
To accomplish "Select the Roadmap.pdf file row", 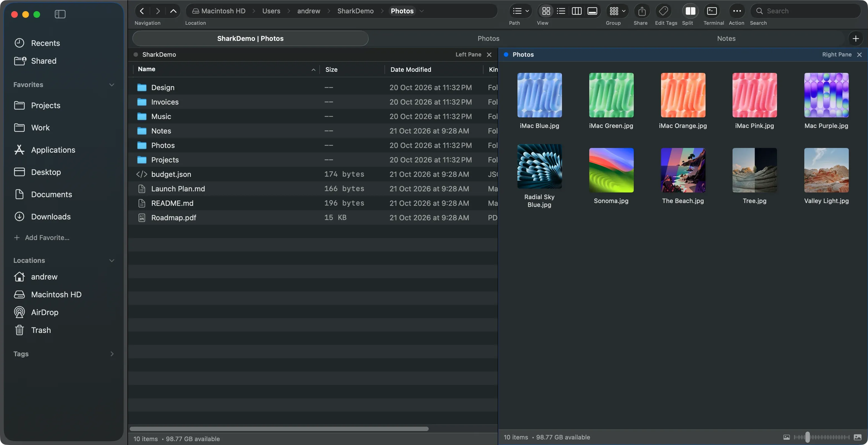I will click(313, 217).
